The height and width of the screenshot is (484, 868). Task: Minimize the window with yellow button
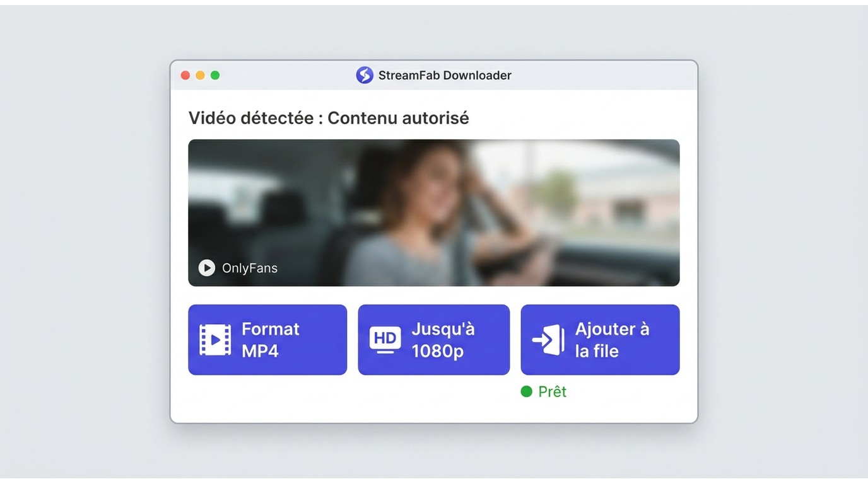[x=200, y=75]
